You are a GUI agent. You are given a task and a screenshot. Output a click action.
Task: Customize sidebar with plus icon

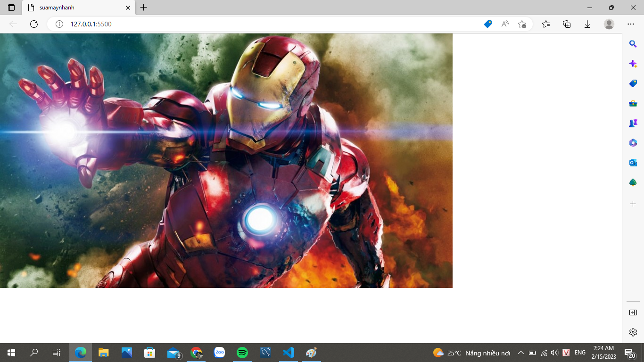(x=633, y=204)
